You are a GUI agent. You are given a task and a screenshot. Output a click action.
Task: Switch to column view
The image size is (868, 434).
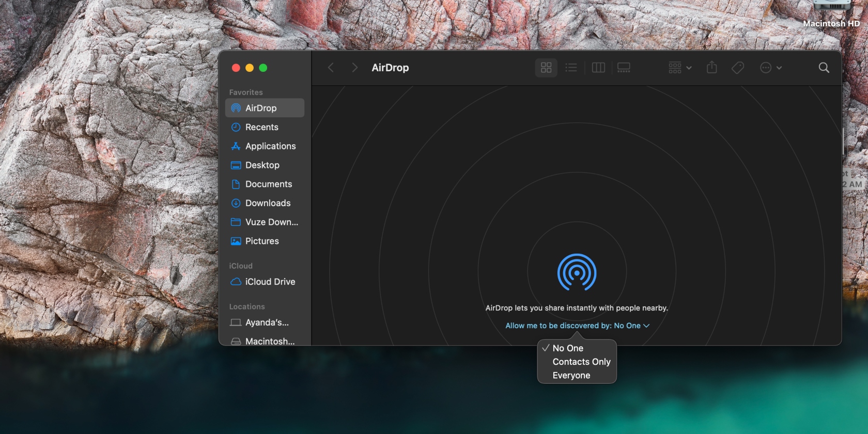pyautogui.click(x=598, y=68)
